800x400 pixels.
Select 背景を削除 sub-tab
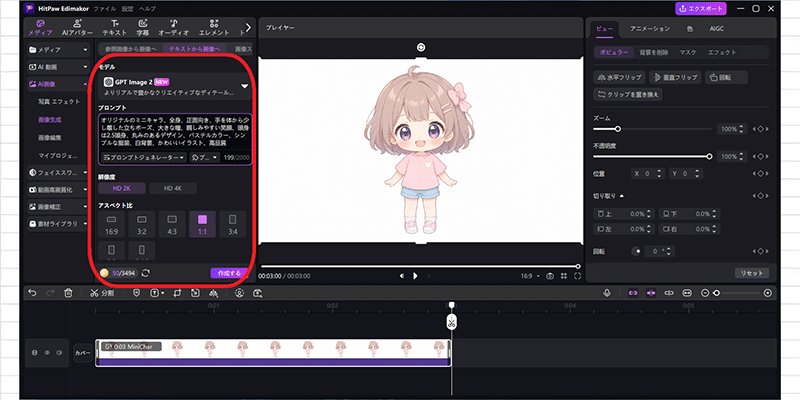pos(656,52)
